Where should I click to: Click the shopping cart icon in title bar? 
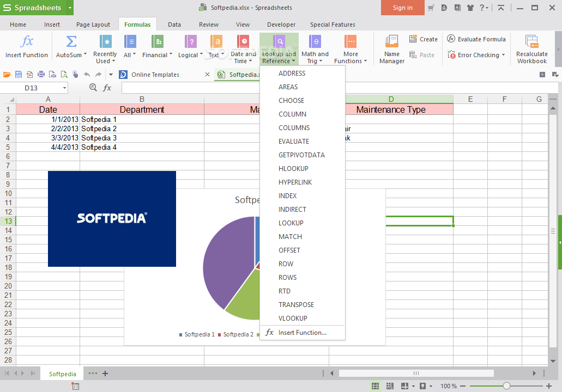tap(431, 8)
